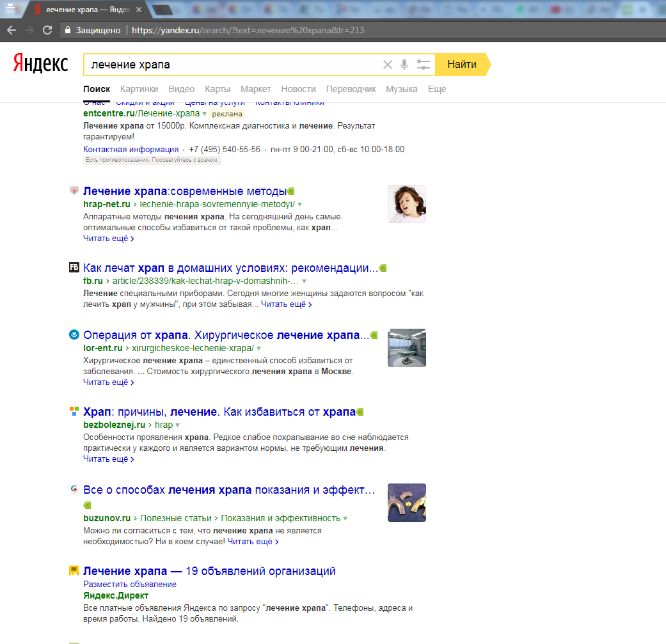Expand entcentre.ru ad dropdown arrow
Image resolution: width=666 pixels, height=644 pixels.
point(204,114)
